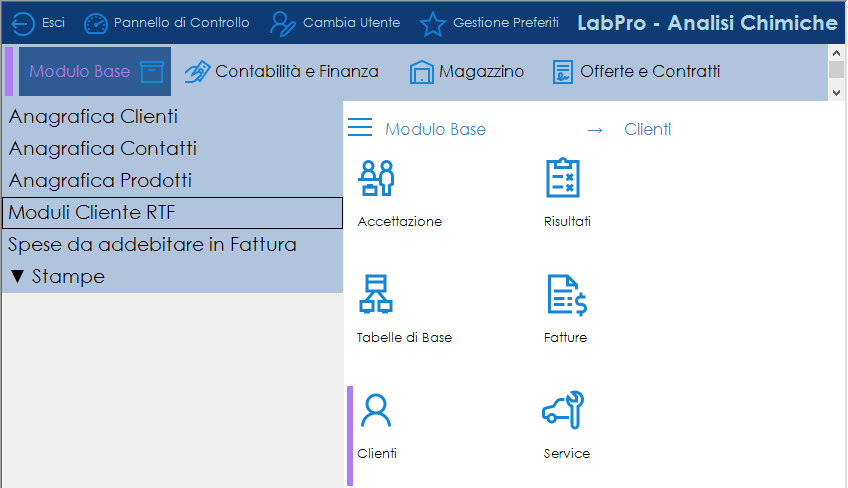Select the Modulo Base tab label
848x488 pixels.
pos(80,71)
